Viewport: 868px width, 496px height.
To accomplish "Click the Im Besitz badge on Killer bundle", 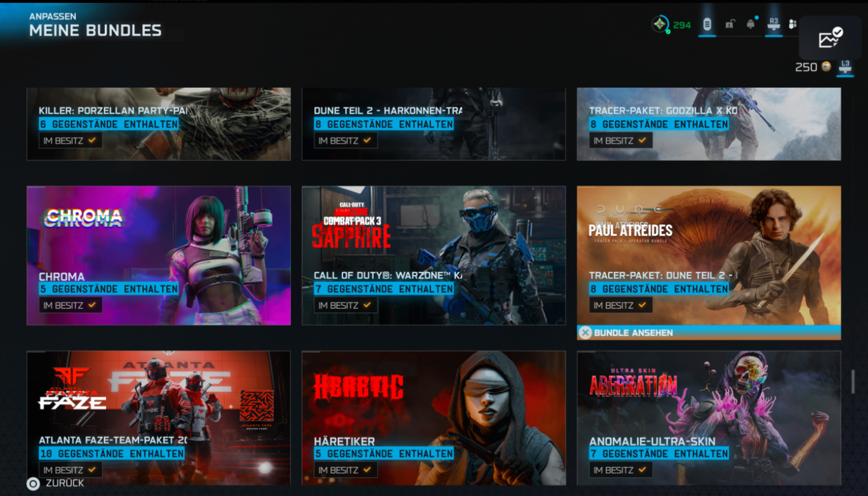I will coord(70,140).
